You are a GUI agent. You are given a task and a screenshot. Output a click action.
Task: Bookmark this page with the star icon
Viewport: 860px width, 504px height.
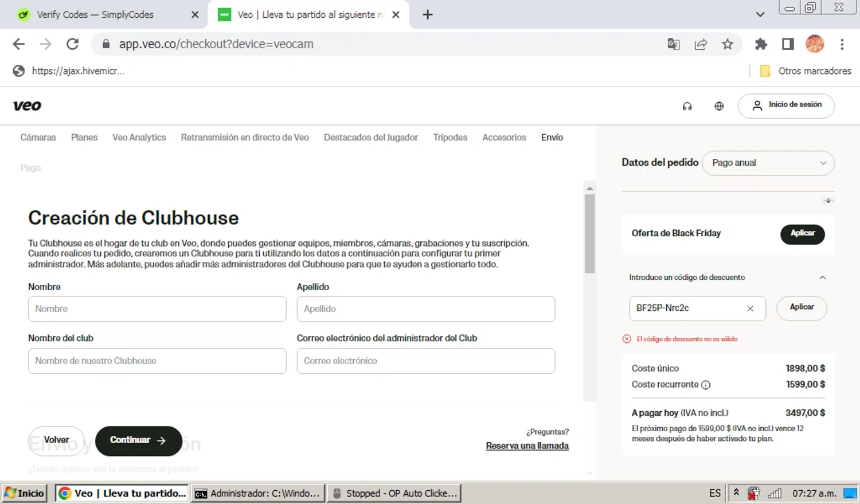728,44
